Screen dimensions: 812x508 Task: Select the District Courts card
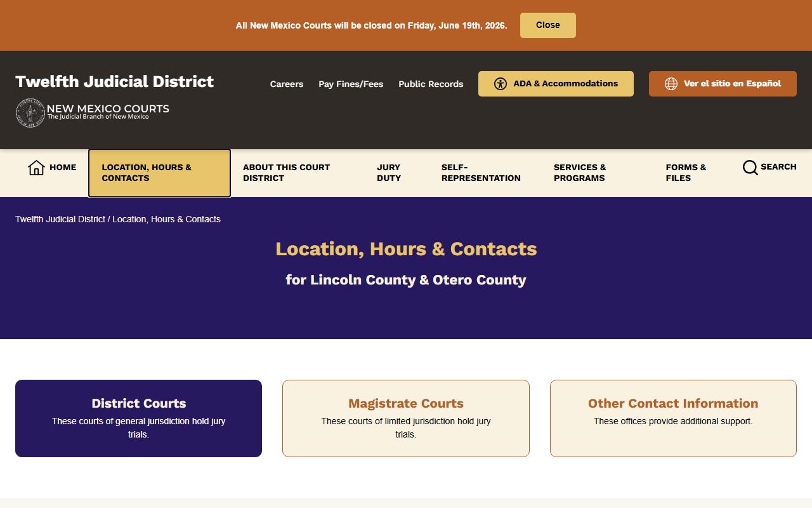point(138,418)
